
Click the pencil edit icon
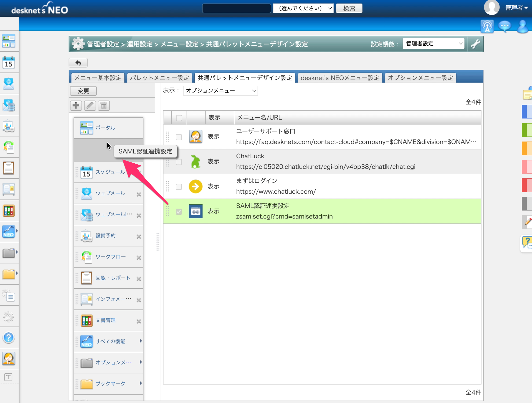[x=90, y=105]
